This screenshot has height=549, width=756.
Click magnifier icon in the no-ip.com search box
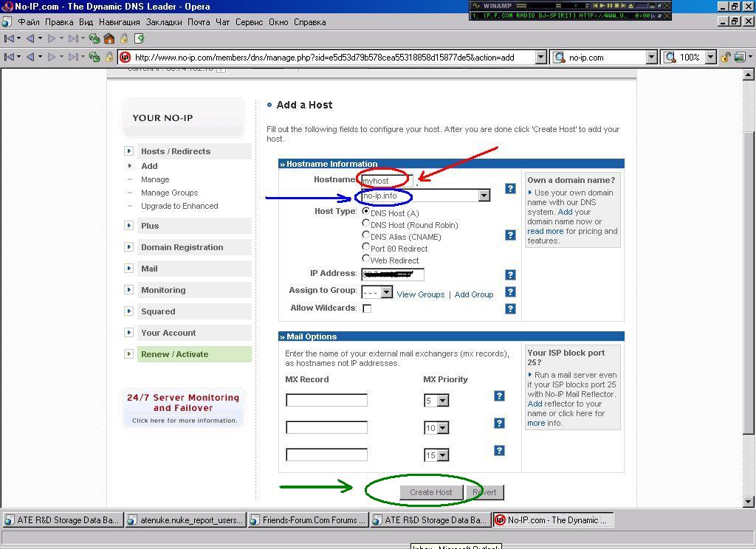click(x=560, y=58)
